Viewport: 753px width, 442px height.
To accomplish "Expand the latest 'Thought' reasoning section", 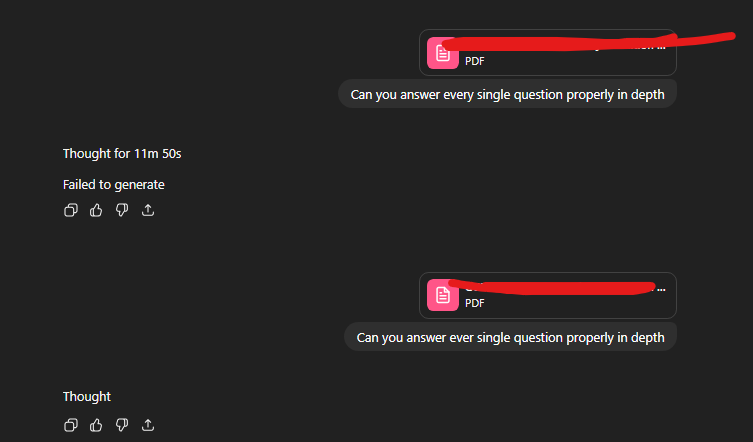I will click(87, 397).
